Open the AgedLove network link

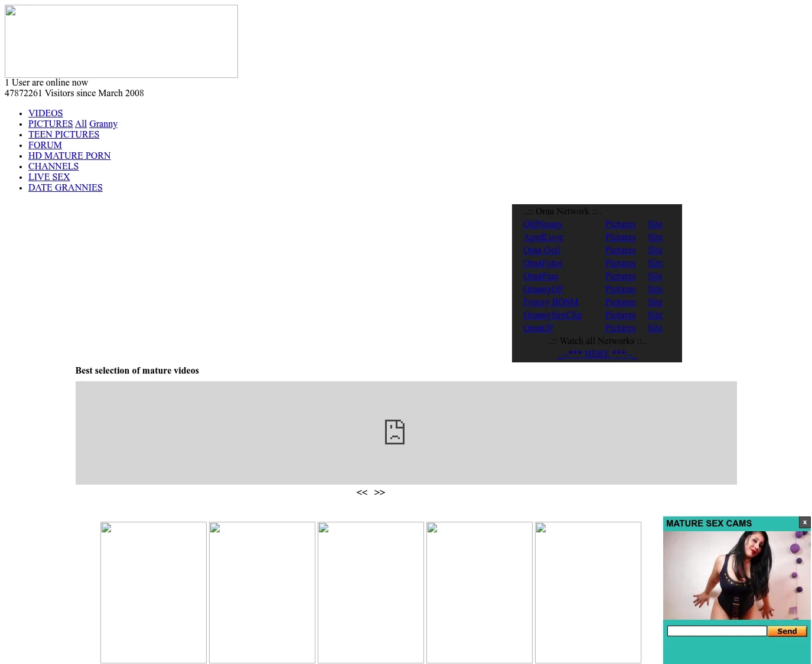[x=543, y=237]
